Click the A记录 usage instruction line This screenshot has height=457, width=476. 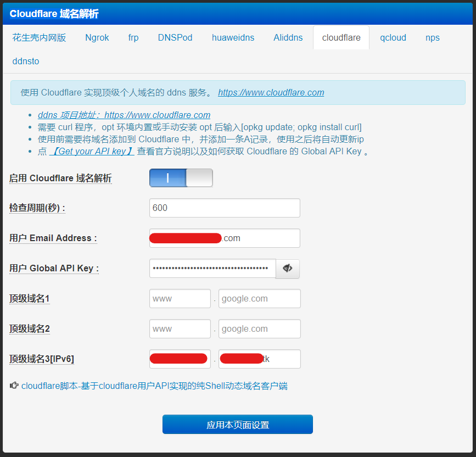(200, 140)
